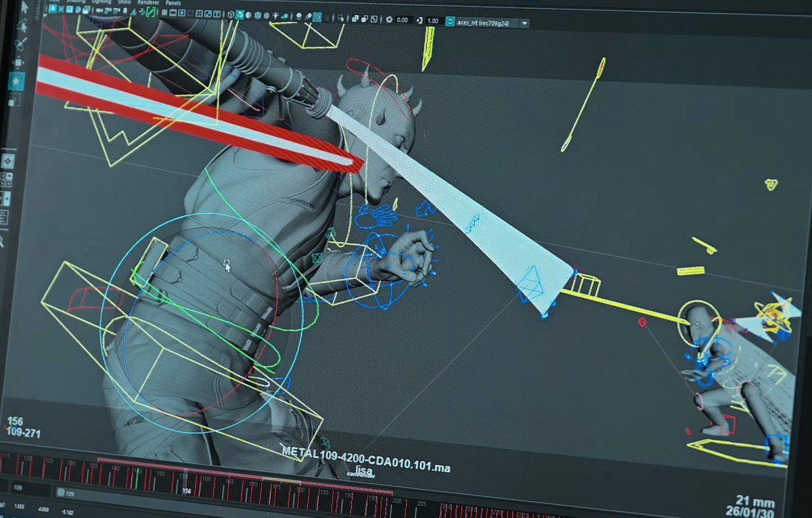
Task: Open aces_rrt view transform dropdown
Action: point(489,22)
